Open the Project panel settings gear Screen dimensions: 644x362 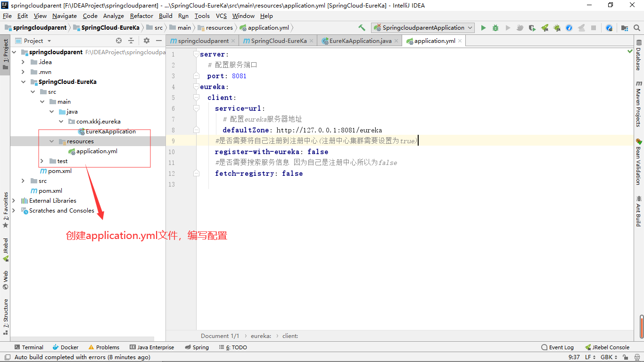click(x=147, y=41)
